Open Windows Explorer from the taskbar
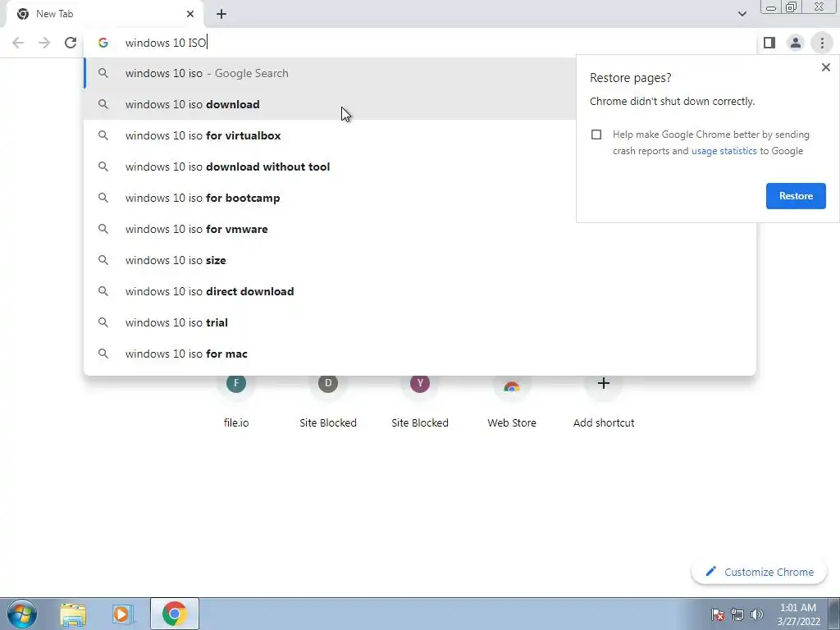Image resolution: width=840 pixels, height=630 pixels. point(73,614)
